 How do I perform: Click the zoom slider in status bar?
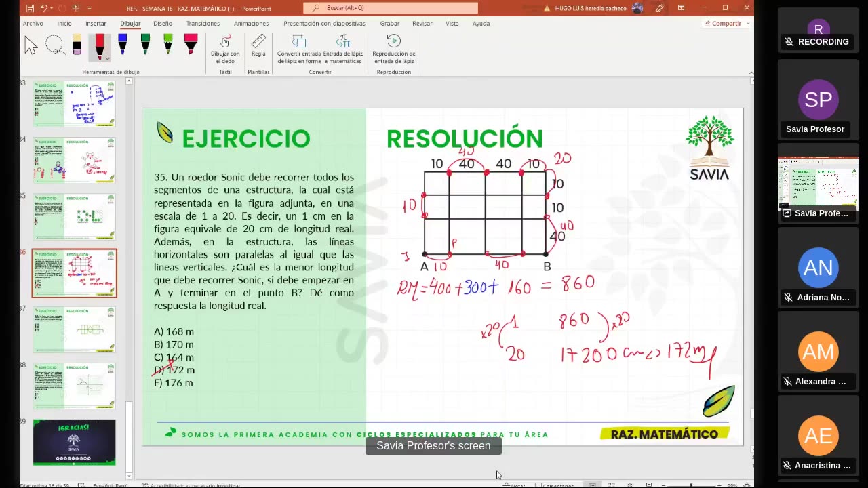click(x=691, y=485)
